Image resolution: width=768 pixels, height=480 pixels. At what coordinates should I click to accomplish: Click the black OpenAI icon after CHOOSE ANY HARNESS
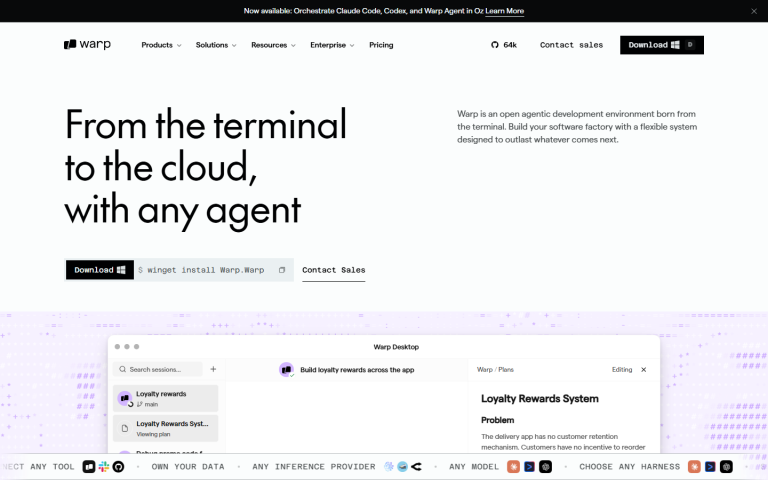(726, 467)
